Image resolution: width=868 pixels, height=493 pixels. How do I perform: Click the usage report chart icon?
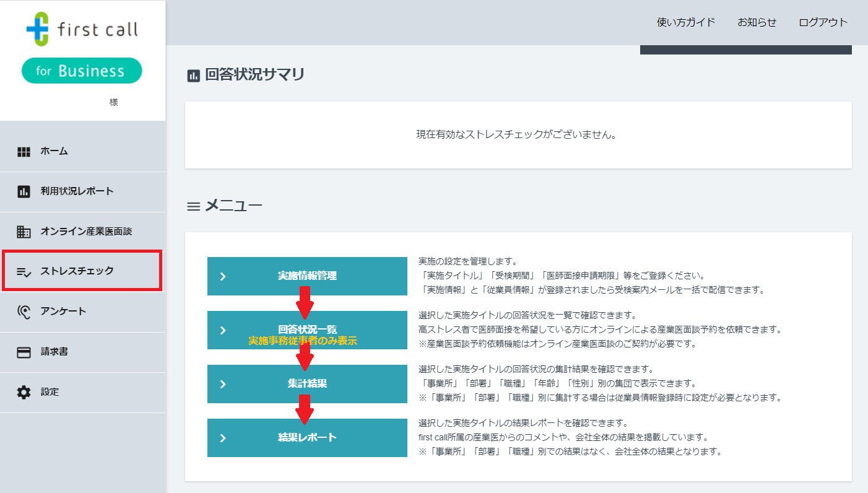pyautogui.click(x=24, y=191)
